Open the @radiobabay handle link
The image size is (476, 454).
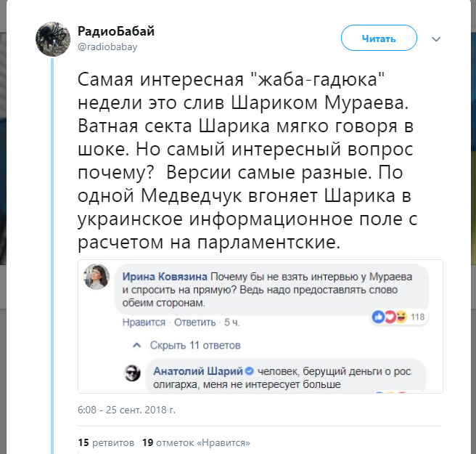pyautogui.click(x=107, y=46)
